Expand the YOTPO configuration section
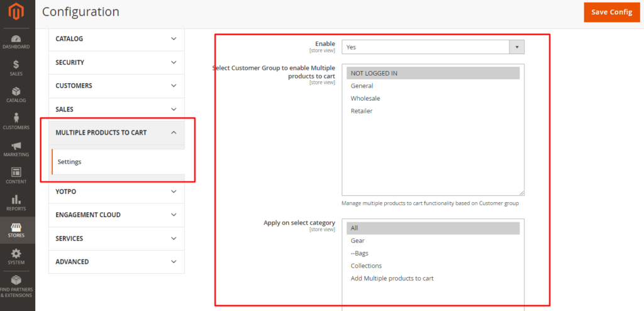 pos(116,191)
